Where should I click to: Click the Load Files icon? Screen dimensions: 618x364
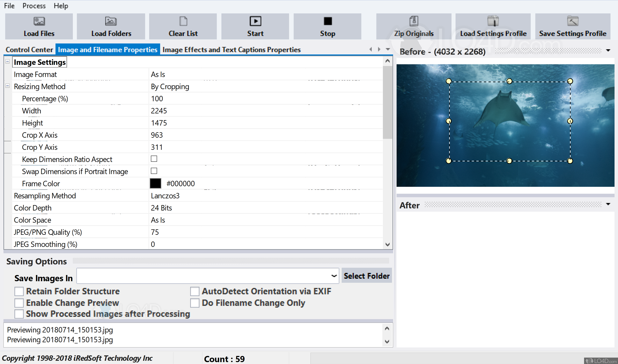coord(39,26)
